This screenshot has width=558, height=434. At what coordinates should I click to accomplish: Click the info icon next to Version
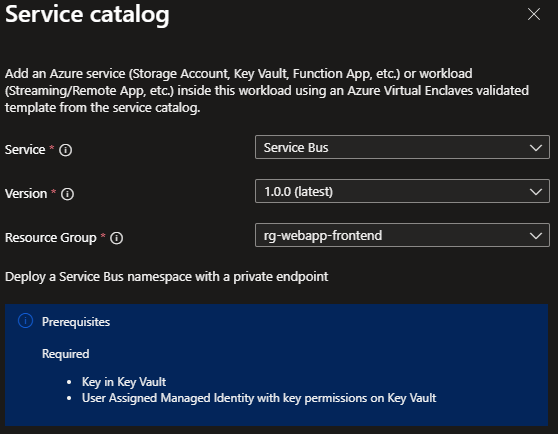(67, 194)
